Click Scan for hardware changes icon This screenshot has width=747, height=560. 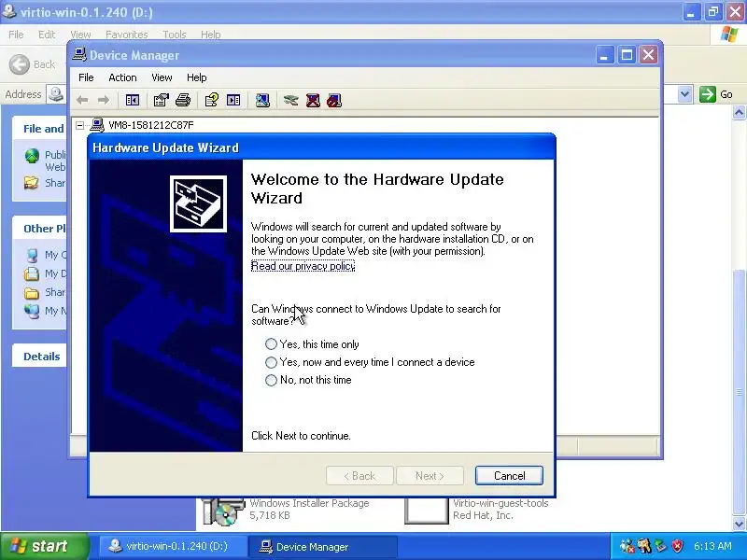coord(262,100)
